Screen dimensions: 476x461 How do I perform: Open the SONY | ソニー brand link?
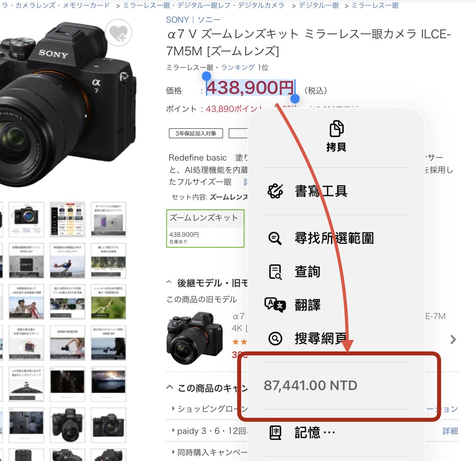tap(193, 20)
